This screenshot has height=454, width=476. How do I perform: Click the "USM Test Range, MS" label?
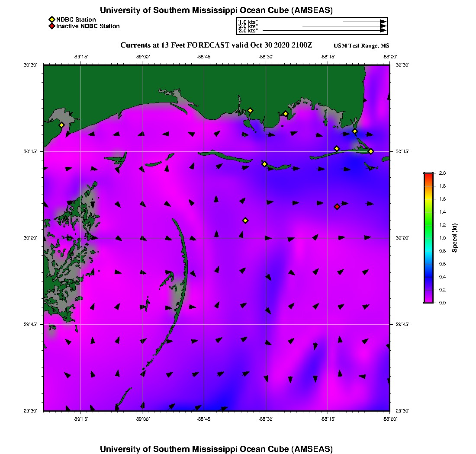tap(361, 46)
